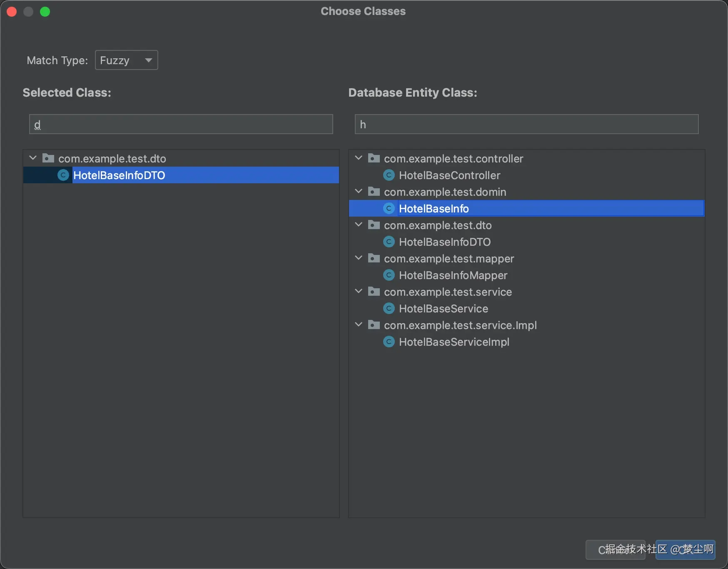Image resolution: width=728 pixels, height=569 pixels.
Task: Select the HotelBaseInfo entity class
Action: click(x=434, y=209)
